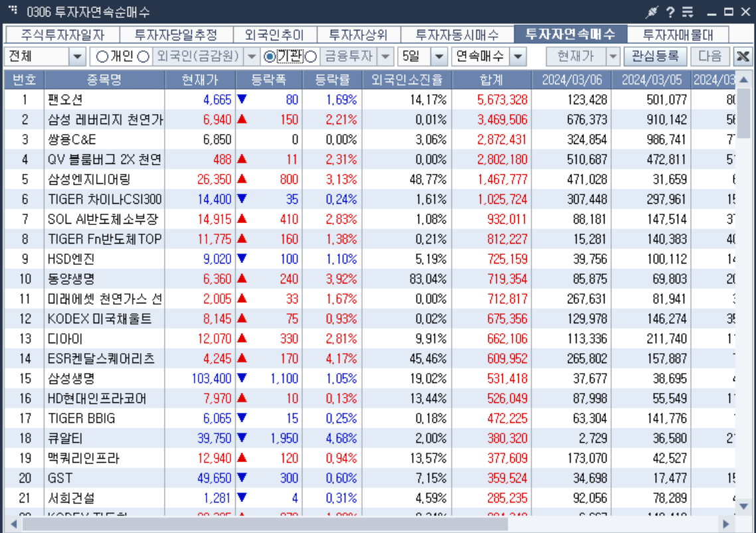Select the 큐알티 stock name
Screen dimensions: 756x533
coord(65,438)
